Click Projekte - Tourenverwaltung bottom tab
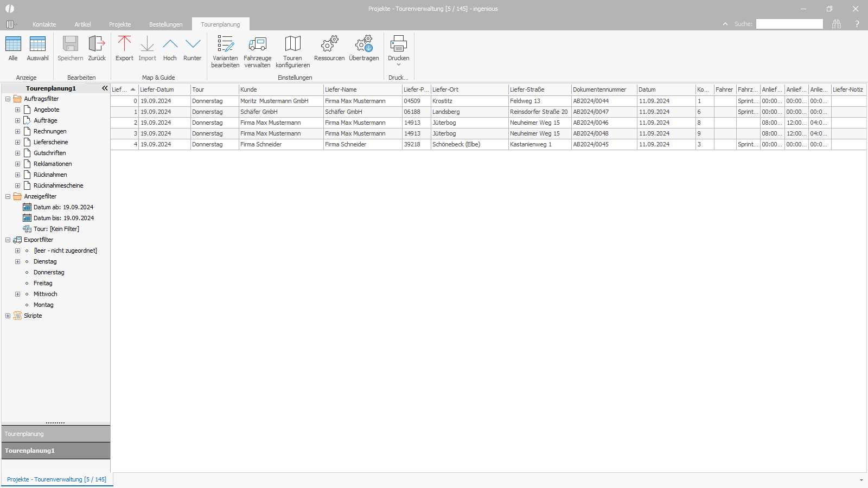The image size is (868, 488). pyautogui.click(x=57, y=479)
